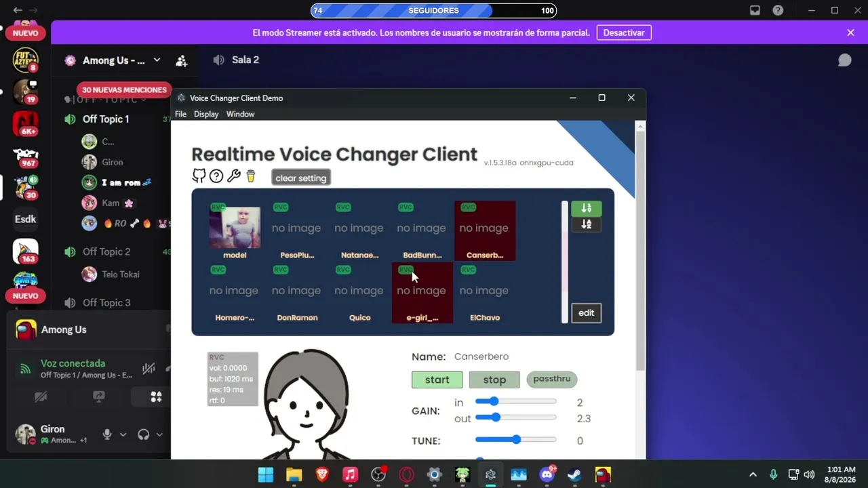Select the Canserb... voice model
Image resolution: width=868 pixels, height=488 pixels.
[485, 230]
